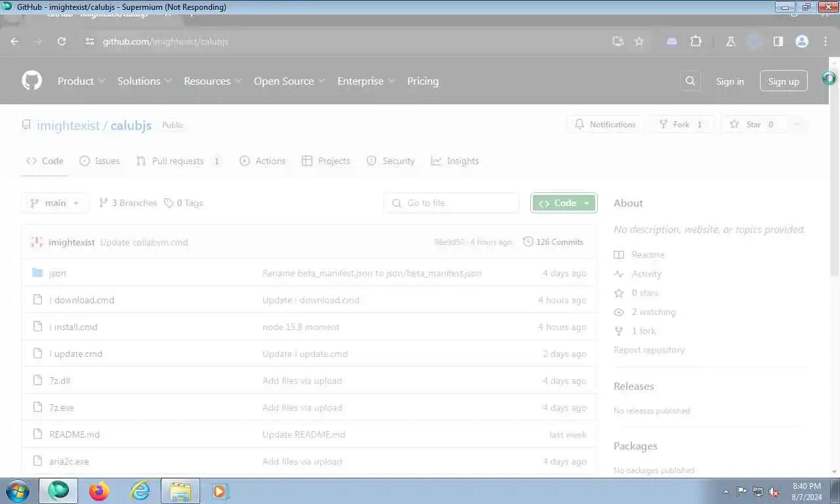Image resolution: width=840 pixels, height=504 pixels.
Task: Switch to the Security tab
Action: coord(390,161)
